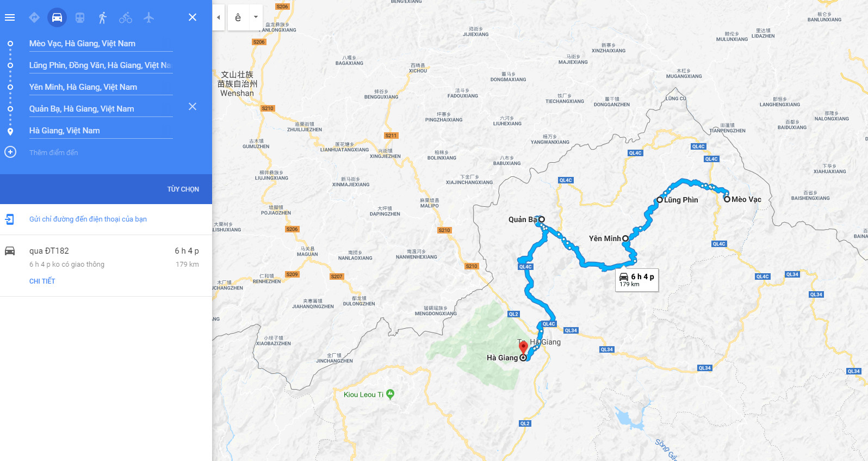868x461 pixels.
Task: Open the input tools dropdown arrow
Action: tap(256, 17)
